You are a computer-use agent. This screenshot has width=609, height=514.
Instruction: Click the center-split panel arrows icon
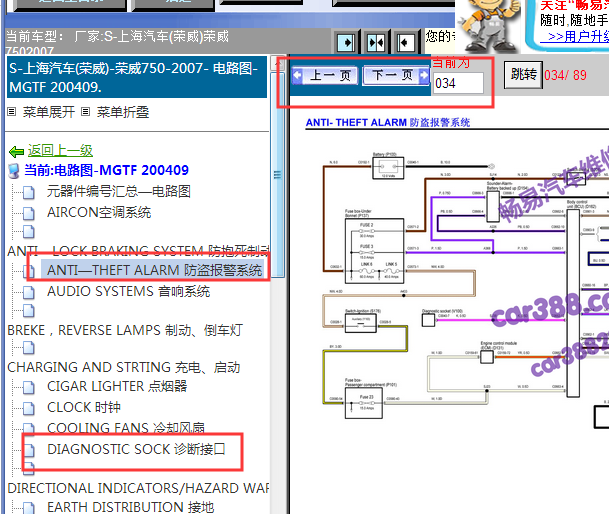pyautogui.click(x=376, y=42)
